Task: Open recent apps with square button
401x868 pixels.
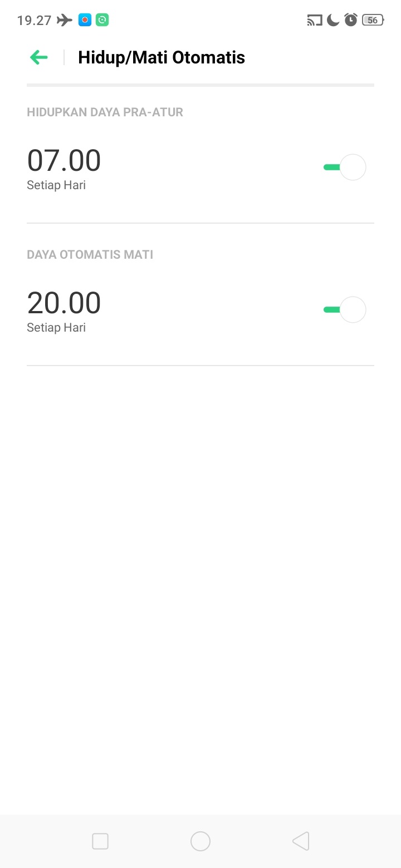Action: click(x=100, y=841)
